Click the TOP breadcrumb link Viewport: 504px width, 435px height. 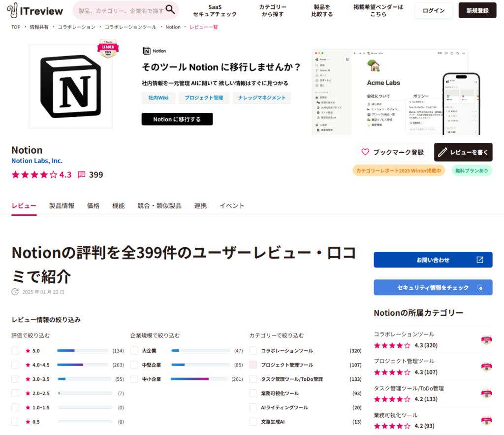pos(16,27)
